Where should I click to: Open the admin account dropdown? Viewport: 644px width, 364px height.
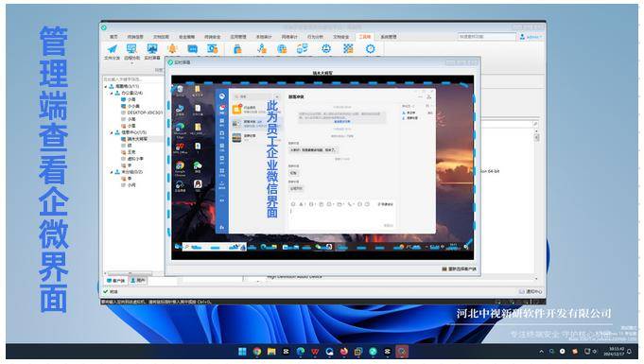531,37
